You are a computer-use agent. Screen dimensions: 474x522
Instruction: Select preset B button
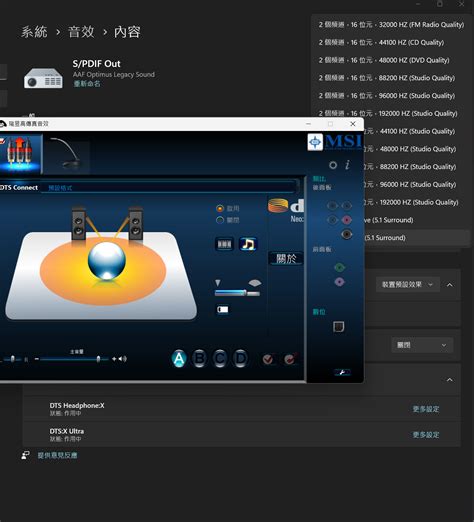click(x=199, y=359)
